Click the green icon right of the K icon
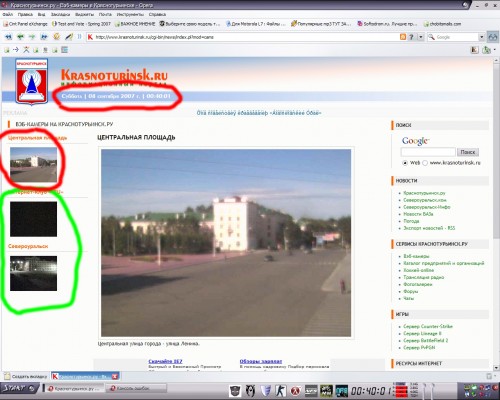The image size is (500, 400). point(487,50)
